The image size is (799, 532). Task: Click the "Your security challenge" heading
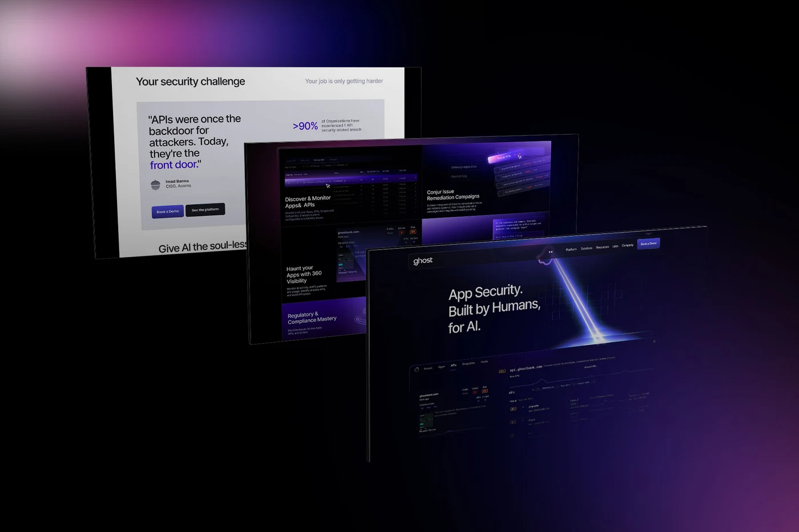(x=191, y=82)
